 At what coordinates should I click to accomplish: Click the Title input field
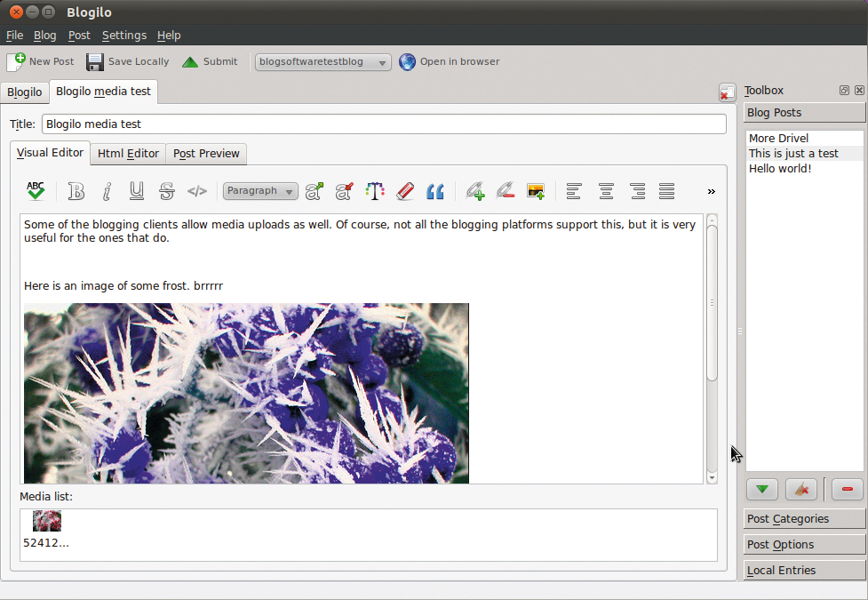coord(384,124)
